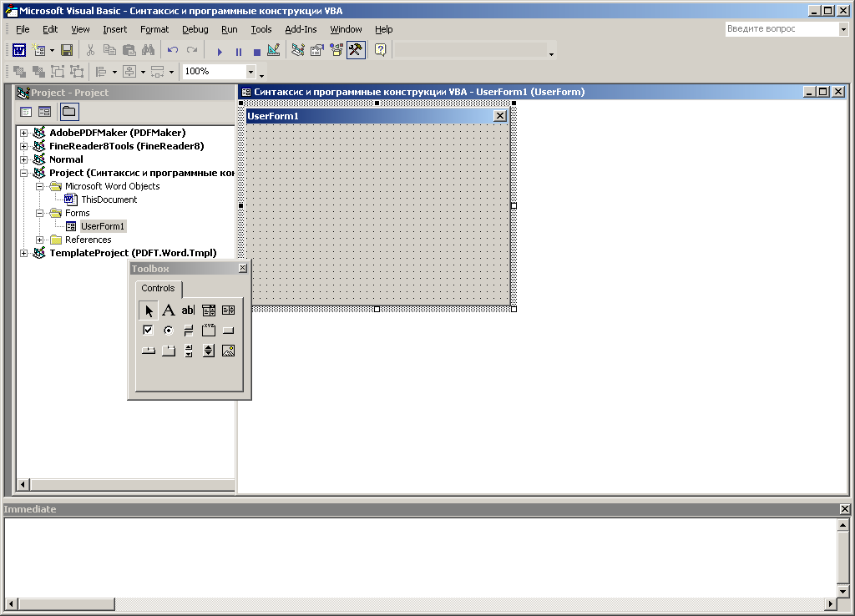Collapse the Microsoft Word Objects folder

pyautogui.click(x=39, y=186)
